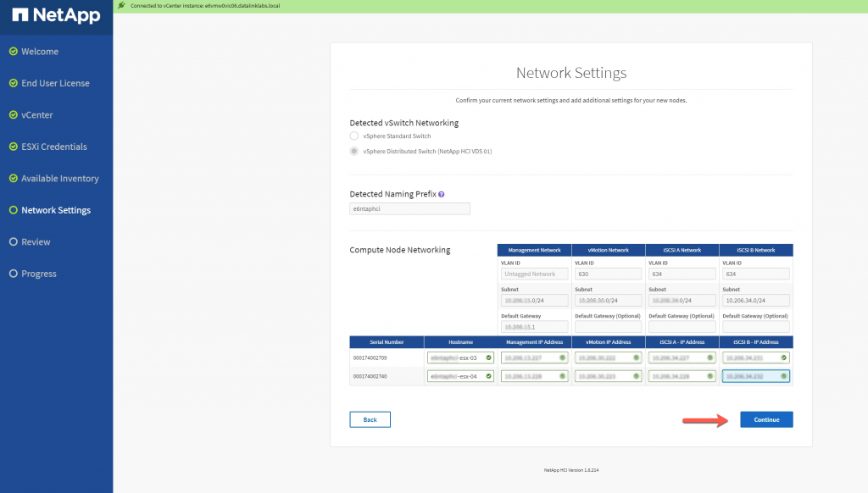Click the iSCSI A optional Default Gateway field
Screen dimensions: 868x493
click(682, 327)
